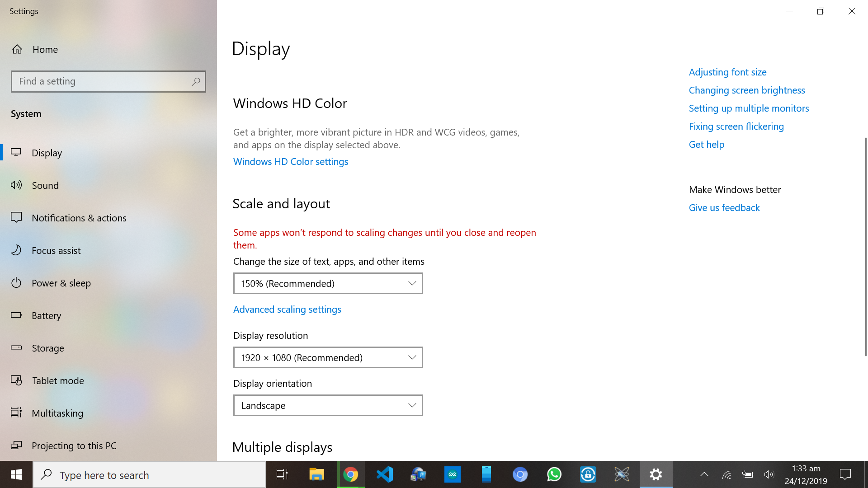Select the Sound settings icon in sidebar
This screenshot has width=868, height=488.
tap(16, 185)
